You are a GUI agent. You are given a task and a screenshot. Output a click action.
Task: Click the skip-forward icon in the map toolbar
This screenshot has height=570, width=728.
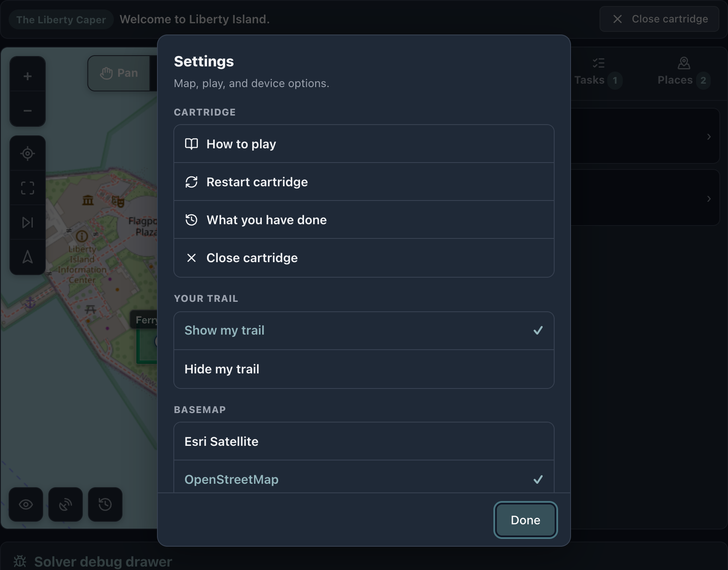[x=28, y=222]
